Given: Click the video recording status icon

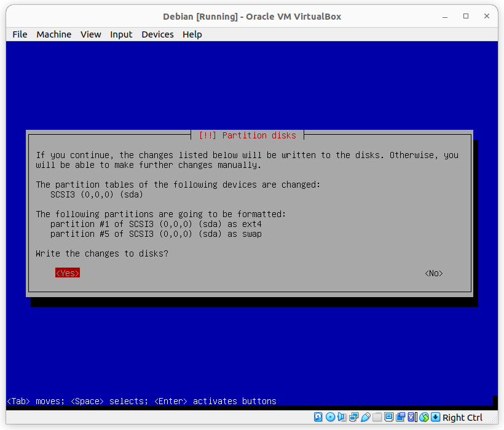Looking at the screenshot, I should click(x=401, y=417).
